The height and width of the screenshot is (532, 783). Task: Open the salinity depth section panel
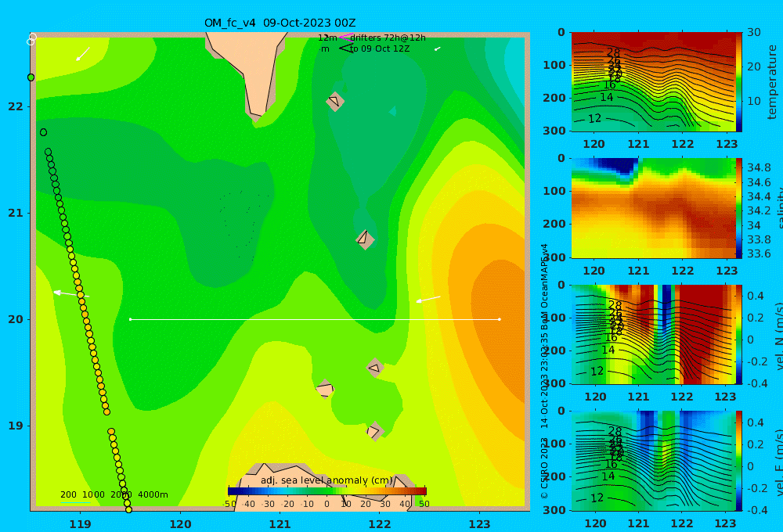pos(654,208)
